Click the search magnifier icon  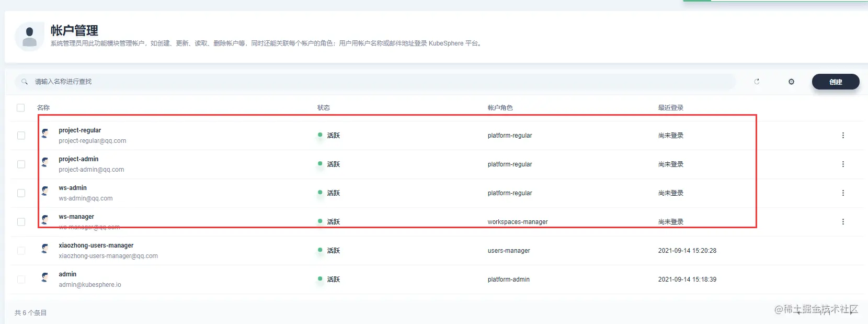(25, 82)
